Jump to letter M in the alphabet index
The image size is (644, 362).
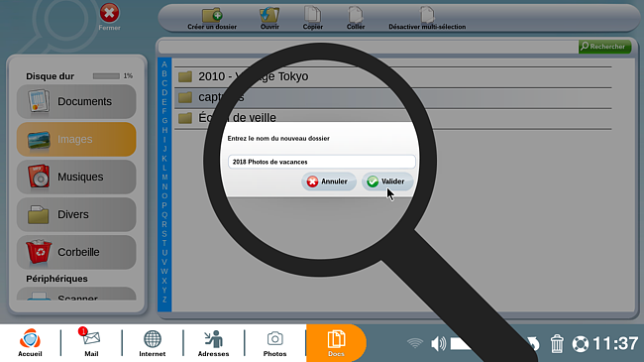point(164,178)
